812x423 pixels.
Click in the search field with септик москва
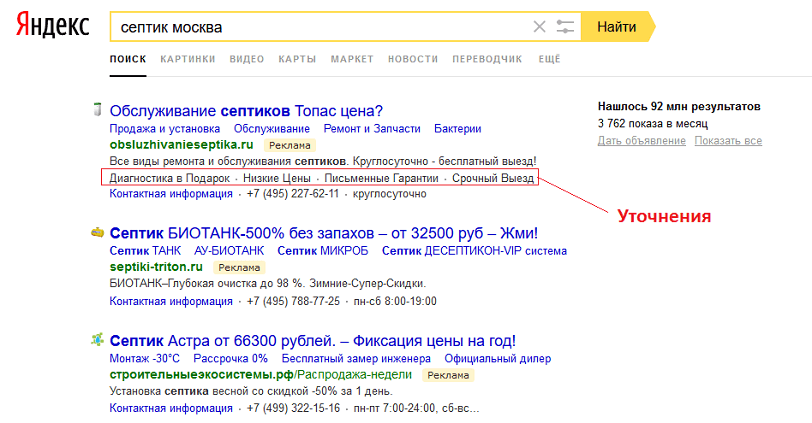tap(320, 27)
